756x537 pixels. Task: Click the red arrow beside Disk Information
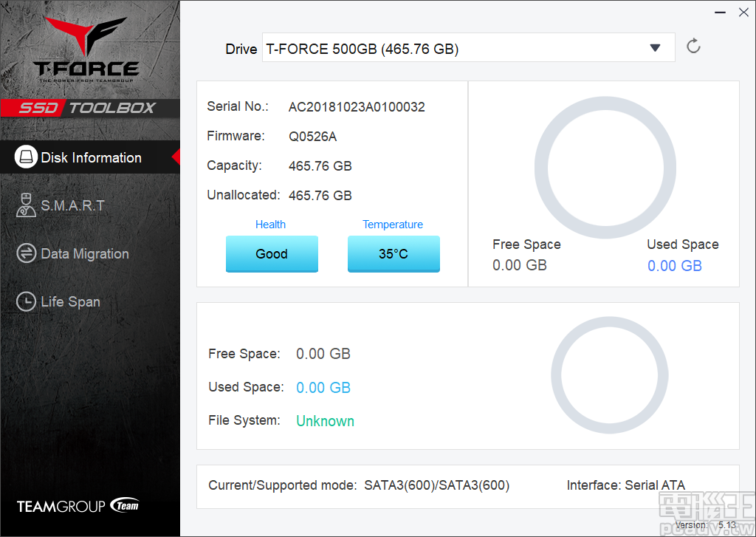[176, 157]
